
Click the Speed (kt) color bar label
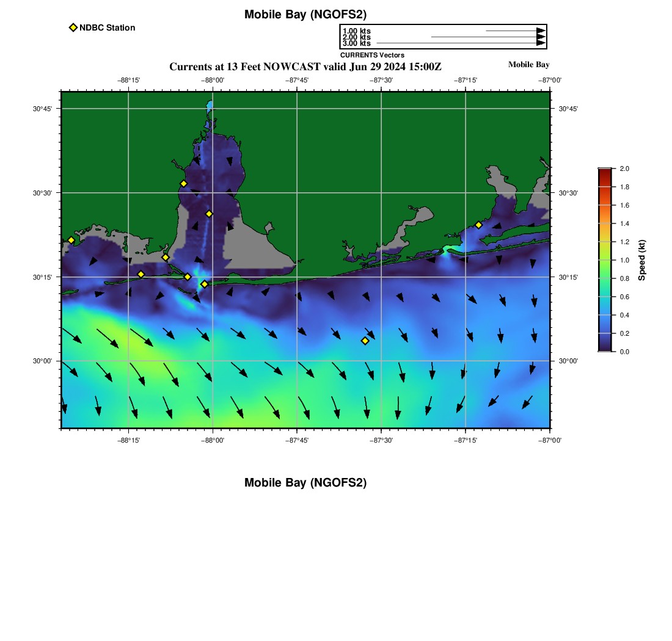coord(641,260)
